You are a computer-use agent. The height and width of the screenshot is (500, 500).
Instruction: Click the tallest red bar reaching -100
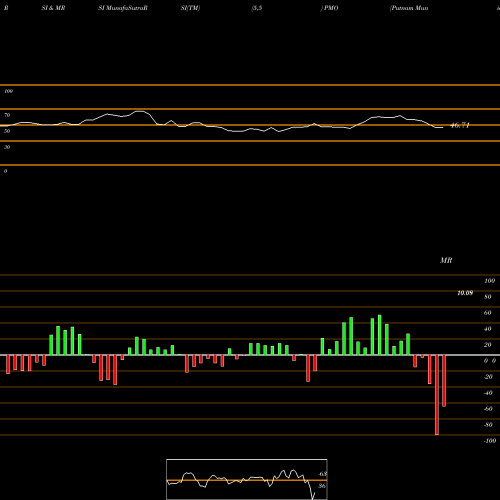pyautogui.click(x=437, y=395)
